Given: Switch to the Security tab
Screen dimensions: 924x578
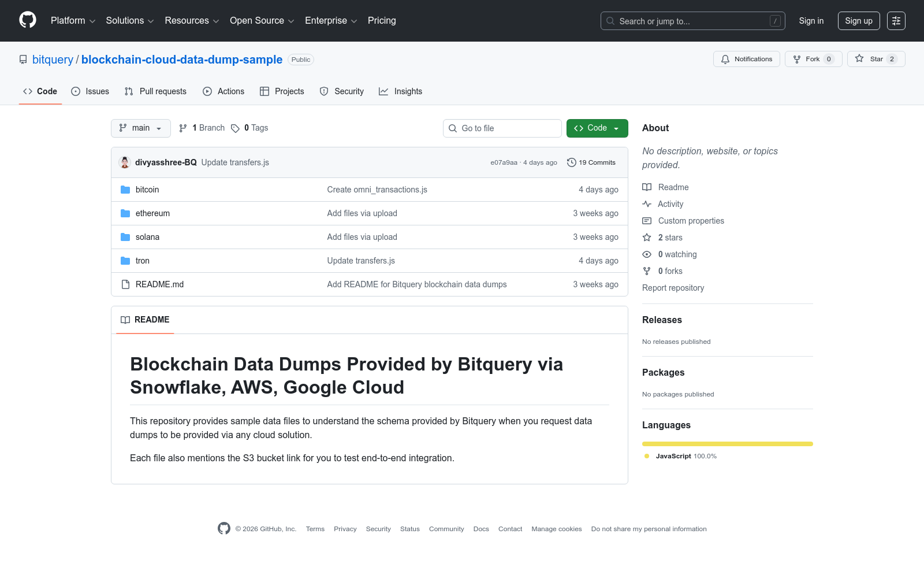Looking at the screenshot, I should click(342, 91).
